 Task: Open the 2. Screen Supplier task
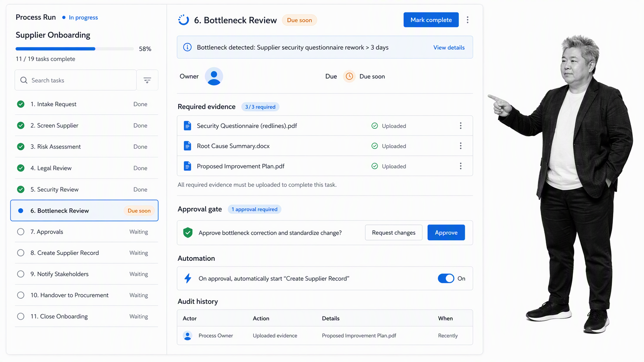click(x=86, y=125)
